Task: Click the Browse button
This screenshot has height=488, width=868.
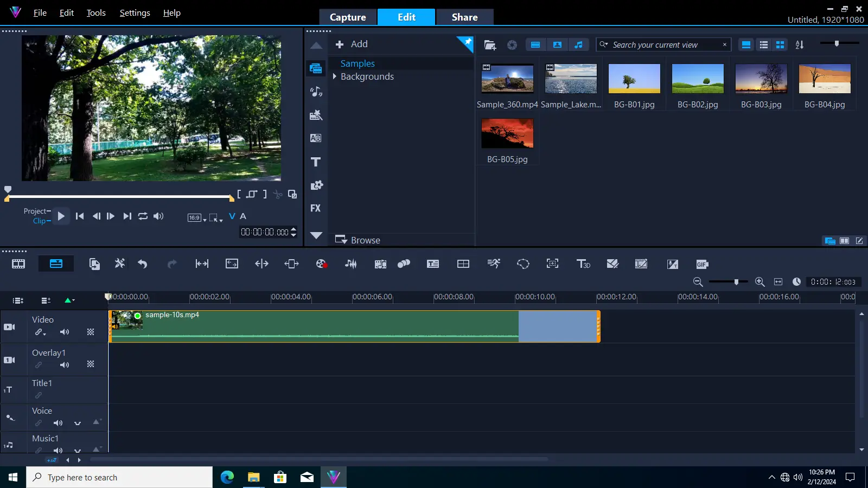Action: tap(365, 240)
